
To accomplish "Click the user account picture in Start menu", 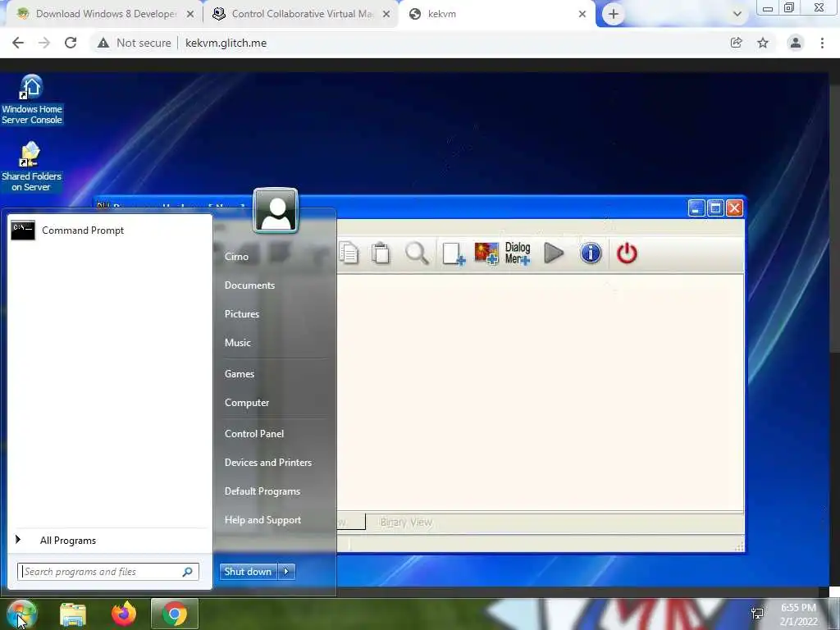I will (x=276, y=211).
